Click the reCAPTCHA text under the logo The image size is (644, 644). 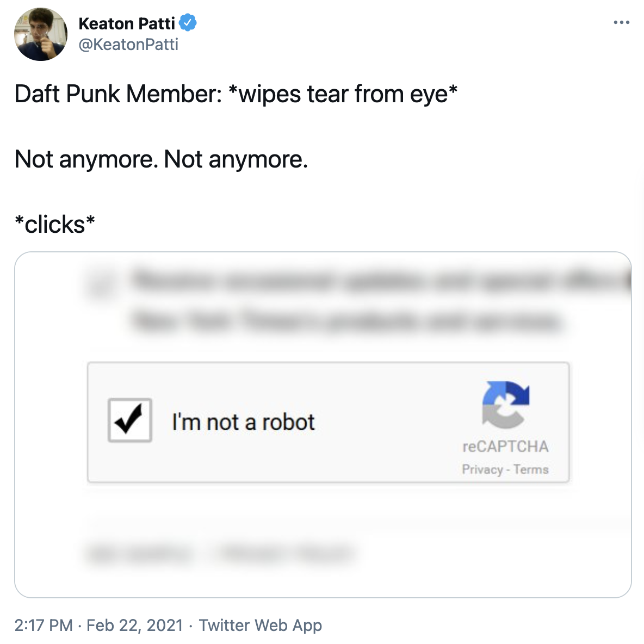pyautogui.click(x=505, y=447)
